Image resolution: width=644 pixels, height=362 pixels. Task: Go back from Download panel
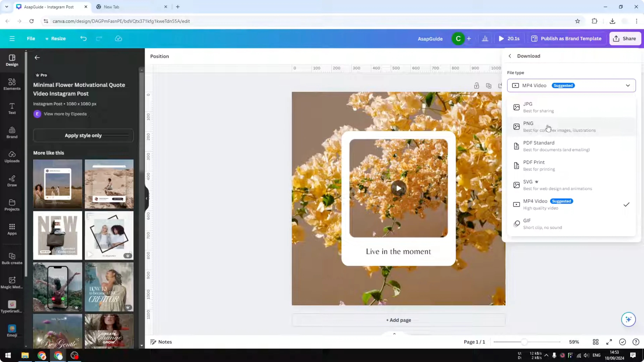(x=510, y=56)
